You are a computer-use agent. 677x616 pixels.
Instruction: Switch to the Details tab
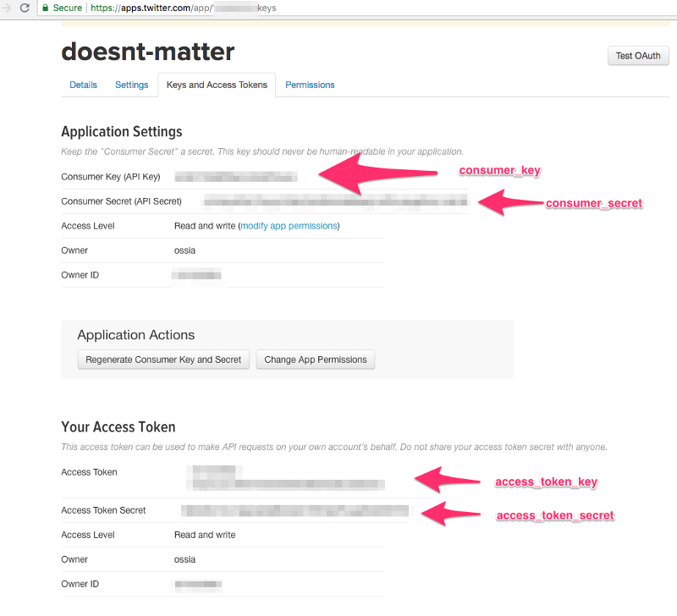(x=83, y=85)
